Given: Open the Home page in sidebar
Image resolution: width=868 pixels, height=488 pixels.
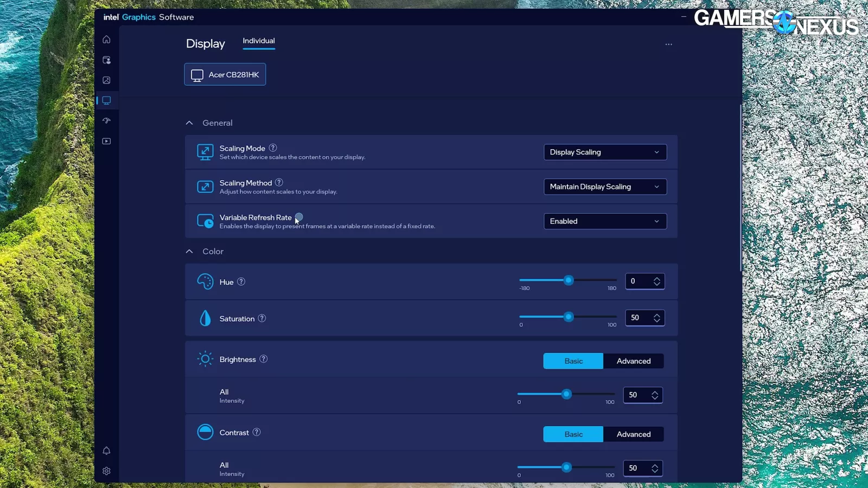Looking at the screenshot, I should (106, 40).
